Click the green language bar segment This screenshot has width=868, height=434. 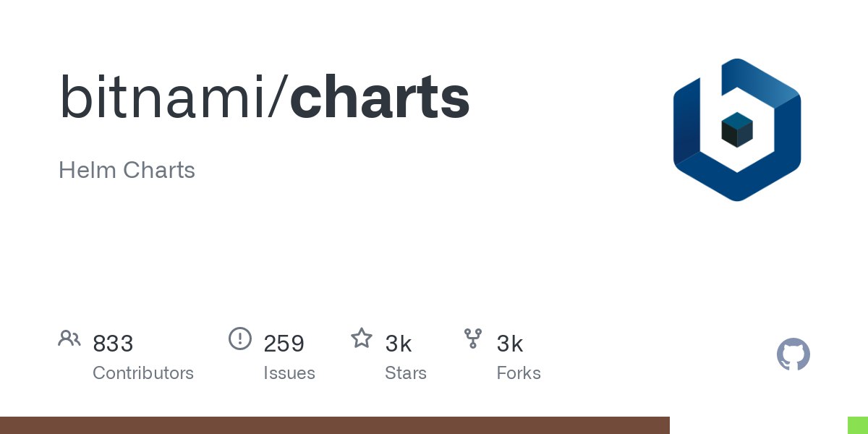pos(858,425)
